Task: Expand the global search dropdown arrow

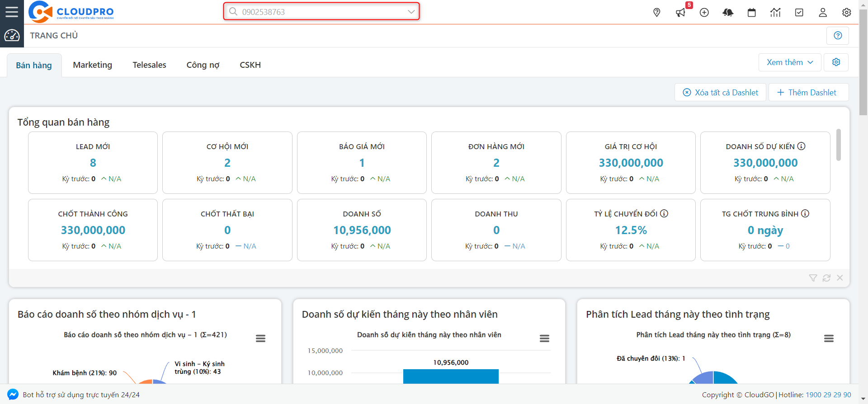Action: pos(411,12)
